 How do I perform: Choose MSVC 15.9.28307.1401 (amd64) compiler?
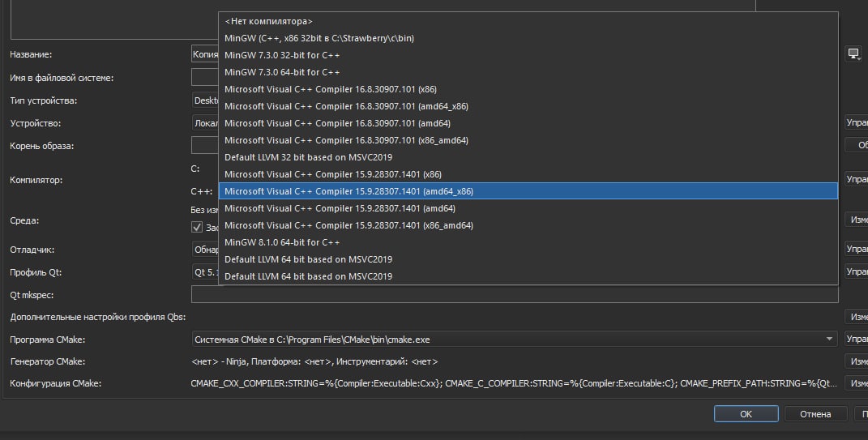(528, 208)
